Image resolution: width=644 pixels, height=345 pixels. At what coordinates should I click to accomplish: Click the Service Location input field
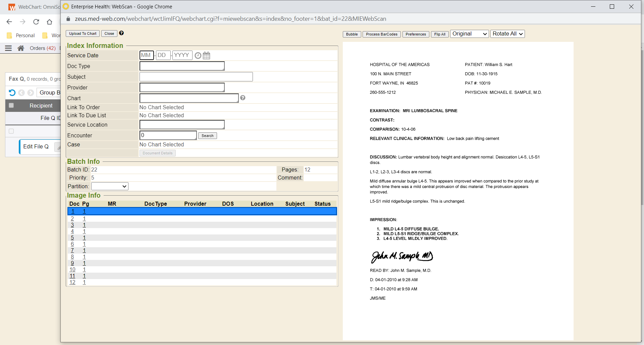(182, 125)
